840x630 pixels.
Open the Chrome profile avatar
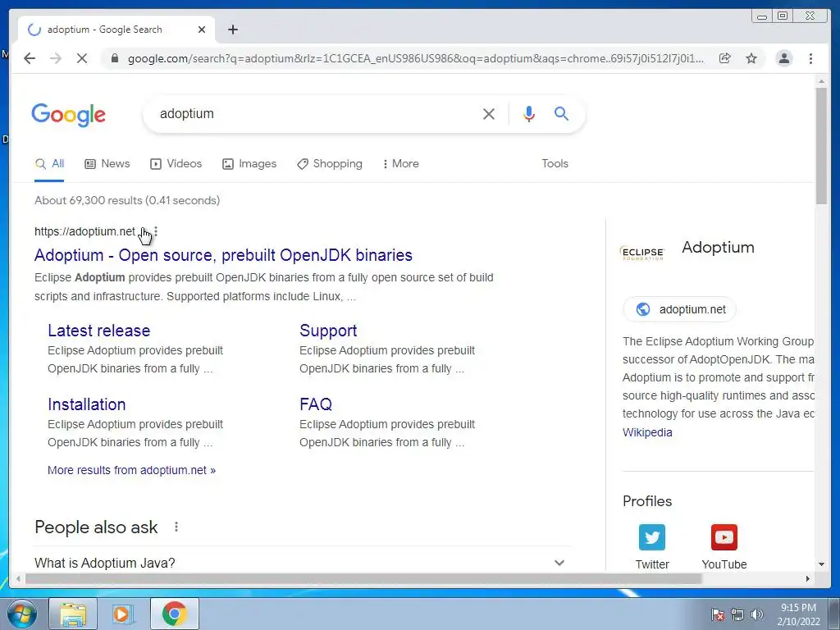click(x=783, y=58)
